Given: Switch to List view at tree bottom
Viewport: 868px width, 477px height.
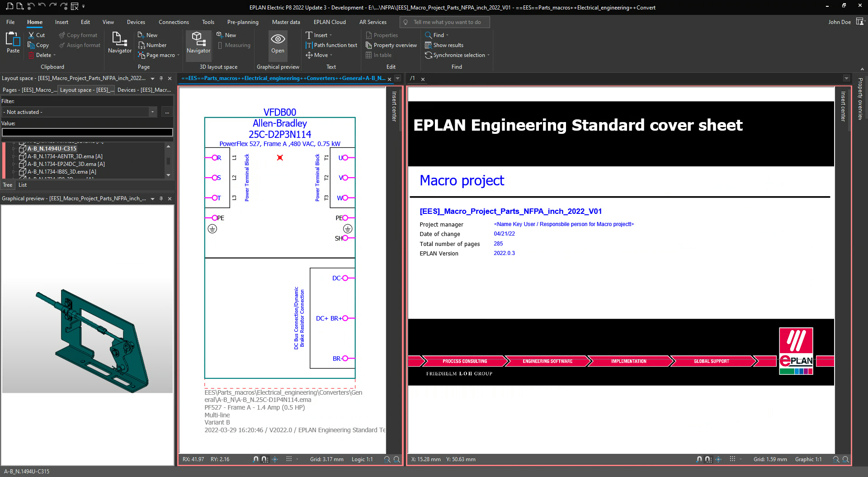Looking at the screenshot, I should pyautogui.click(x=23, y=185).
